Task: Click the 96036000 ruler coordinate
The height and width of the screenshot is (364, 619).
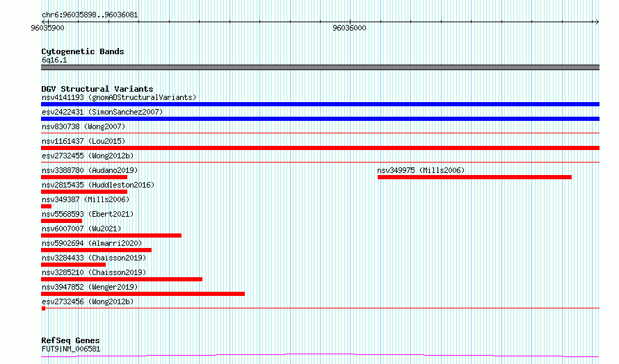Action: tap(349, 28)
